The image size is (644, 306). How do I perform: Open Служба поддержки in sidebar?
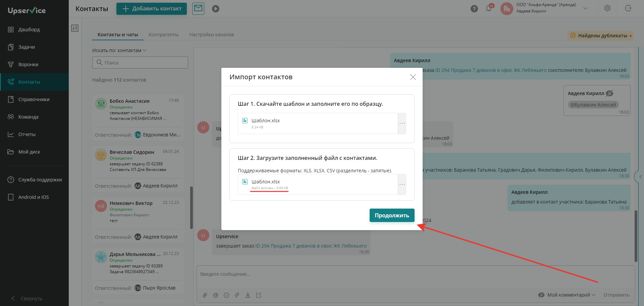[x=34, y=180]
